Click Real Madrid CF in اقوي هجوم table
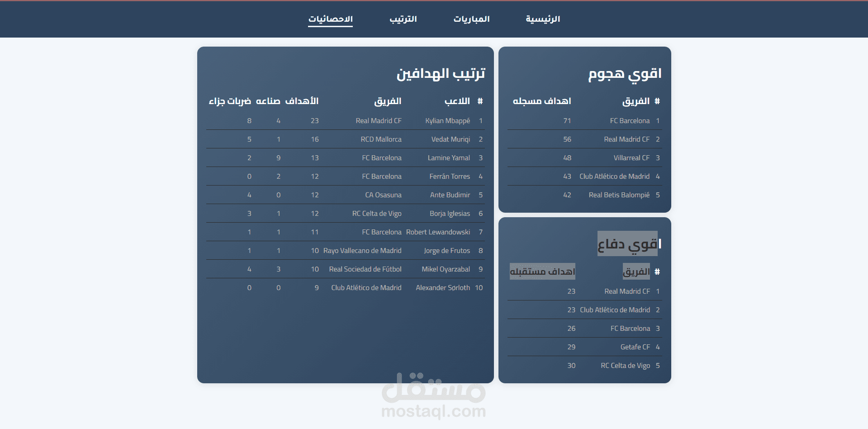Image resolution: width=868 pixels, height=429 pixels. click(626, 139)
